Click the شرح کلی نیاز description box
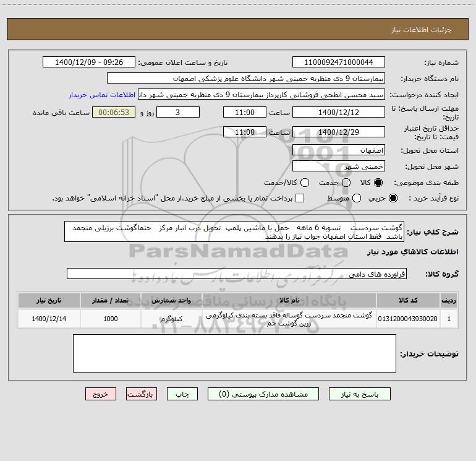This screenshot has width=476, height=461. tap(234, 232)
